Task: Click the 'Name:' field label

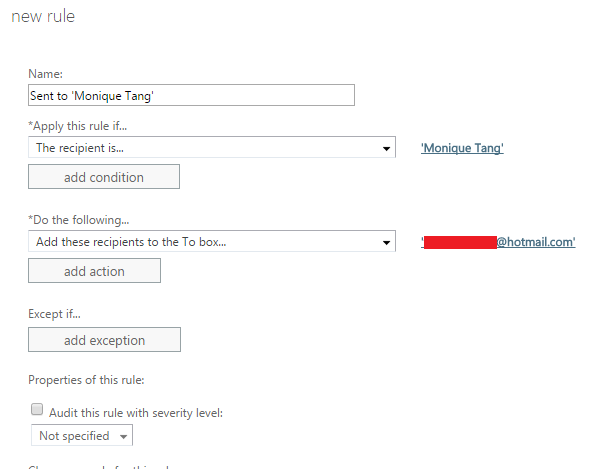Action: pyautogui.click(x=45, y=74)
